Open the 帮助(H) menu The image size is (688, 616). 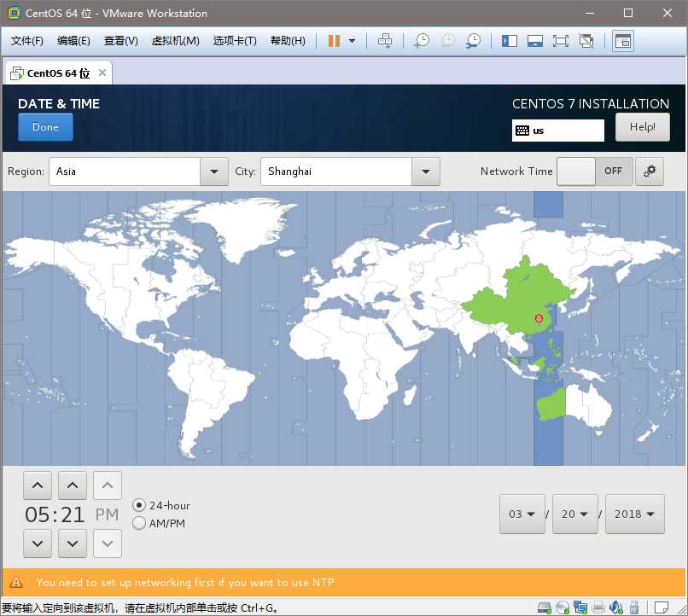(288, 41)
